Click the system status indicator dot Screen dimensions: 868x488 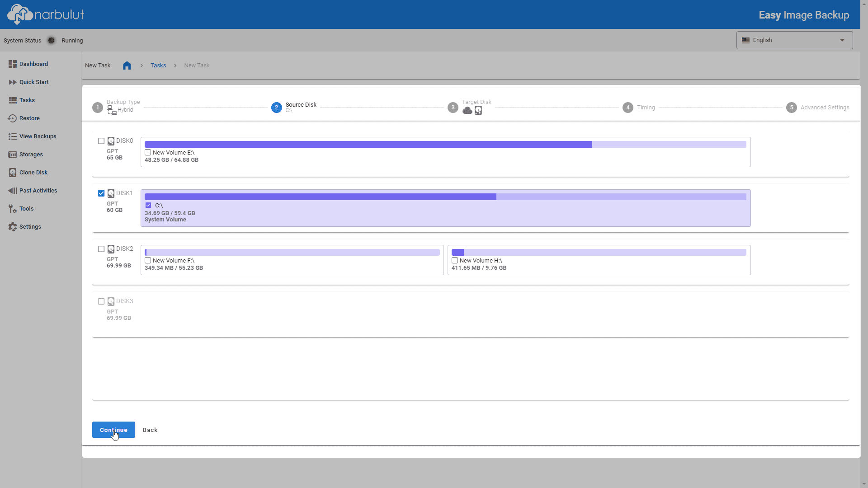pyautogui.click(x=52, y=41)
